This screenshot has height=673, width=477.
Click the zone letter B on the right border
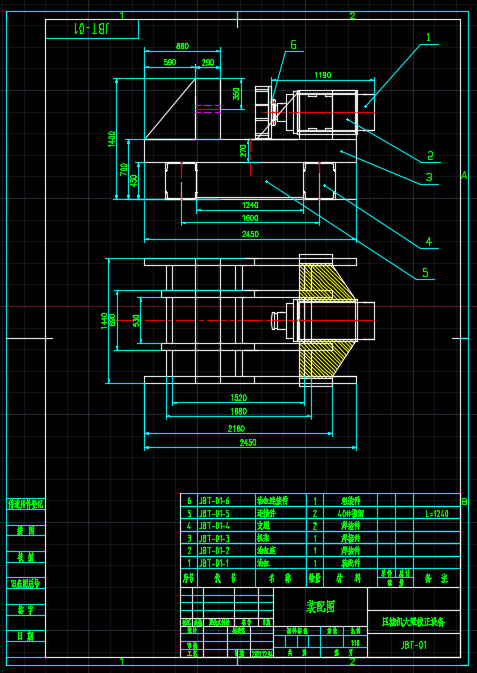(464, 501)
